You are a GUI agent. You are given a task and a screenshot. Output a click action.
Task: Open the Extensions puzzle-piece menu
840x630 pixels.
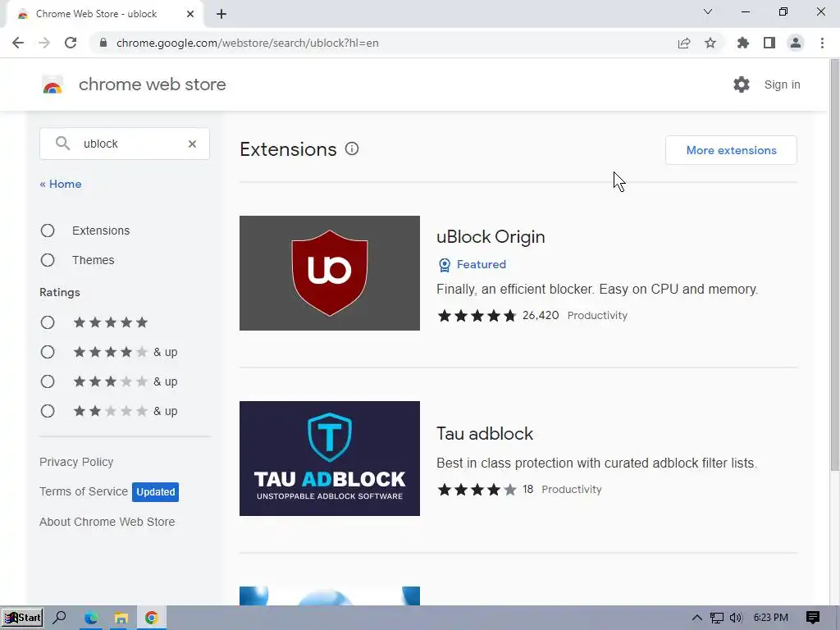[x=743, y=43]
